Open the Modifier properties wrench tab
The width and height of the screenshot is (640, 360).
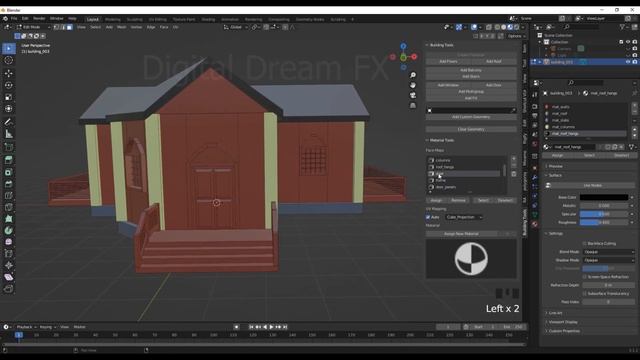[x=535, y=177]
